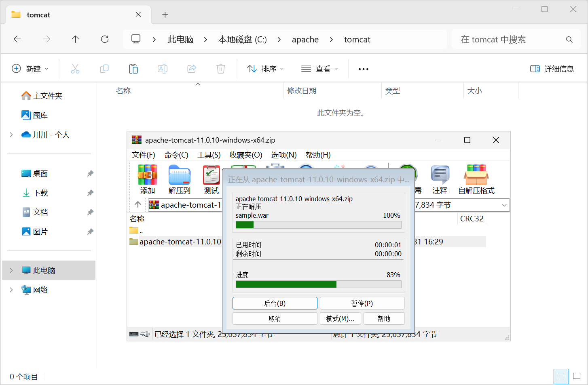Click the Explorer forward arrow
The width and height of the screenshot is (588, 385).
(47, 39)
